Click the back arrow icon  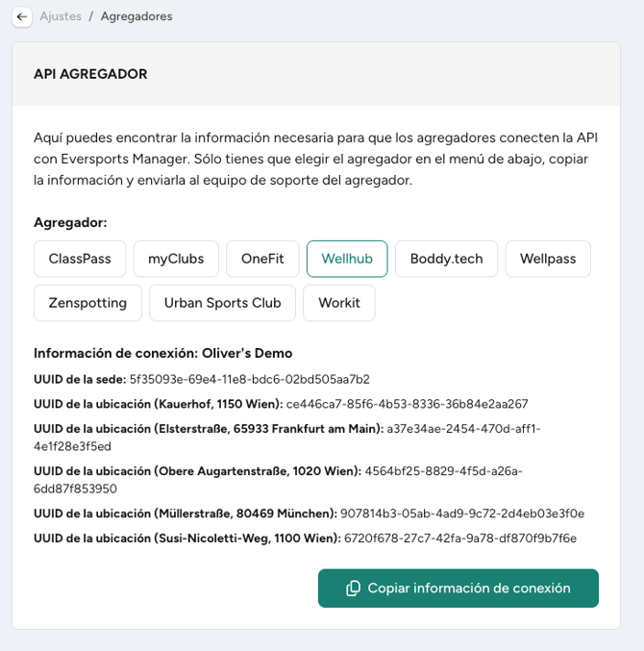click(22, 17)
